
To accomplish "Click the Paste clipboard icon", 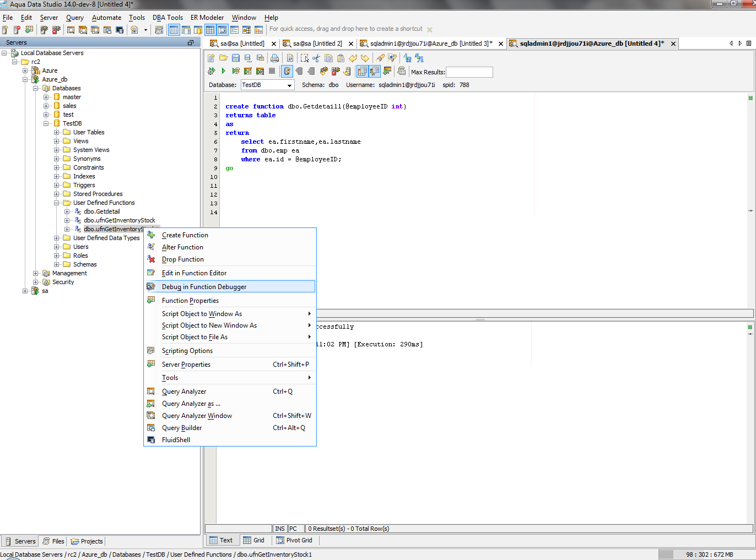I will click(341, 58).
